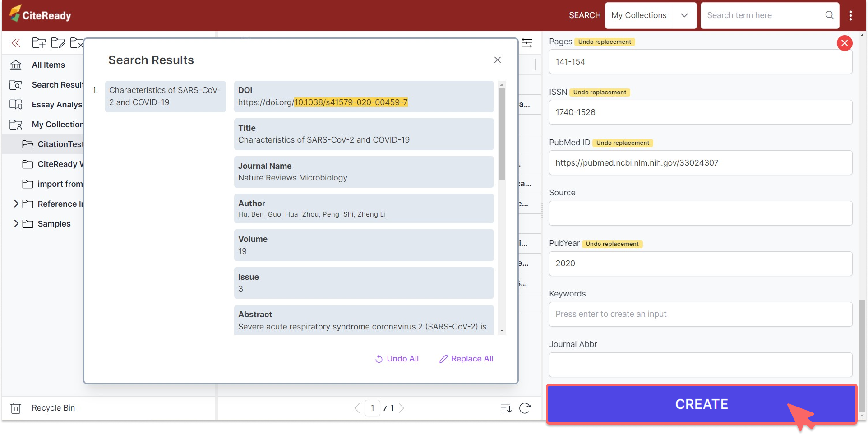The width and height of the screenshot is (868, 435).
Task: Open Search Results in sidebar
Action: (x=57, y=85)
